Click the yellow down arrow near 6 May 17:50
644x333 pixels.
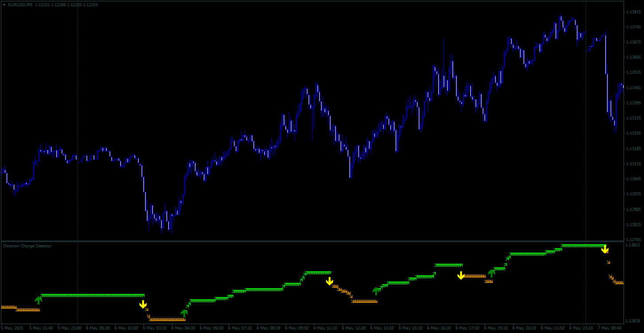(461, 275)
